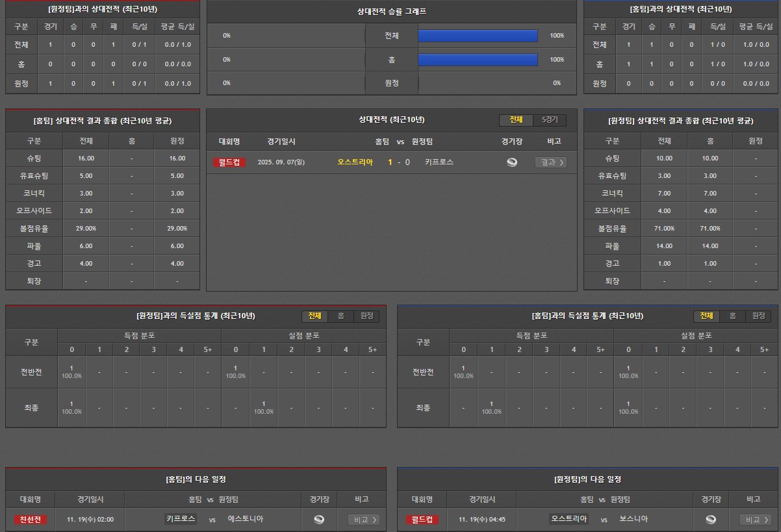Click the stadium icon for 오스트리아 vs 보스니아

711,520
